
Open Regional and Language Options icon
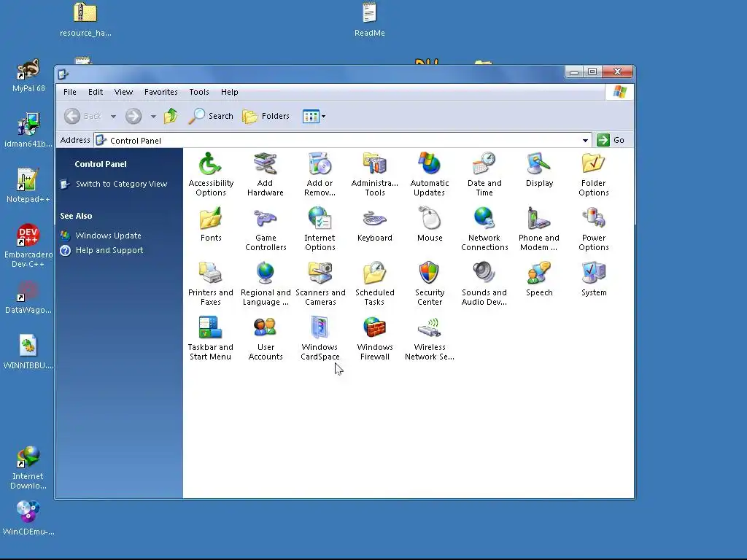point(266,284)
